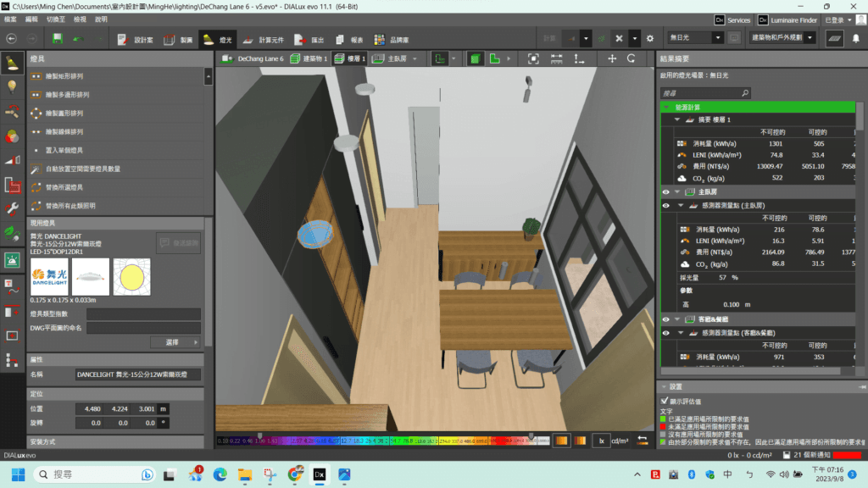The image size is (868, 488).
Task: Toggle visibility eye for 主臥房
Action: tap(666, 192)
